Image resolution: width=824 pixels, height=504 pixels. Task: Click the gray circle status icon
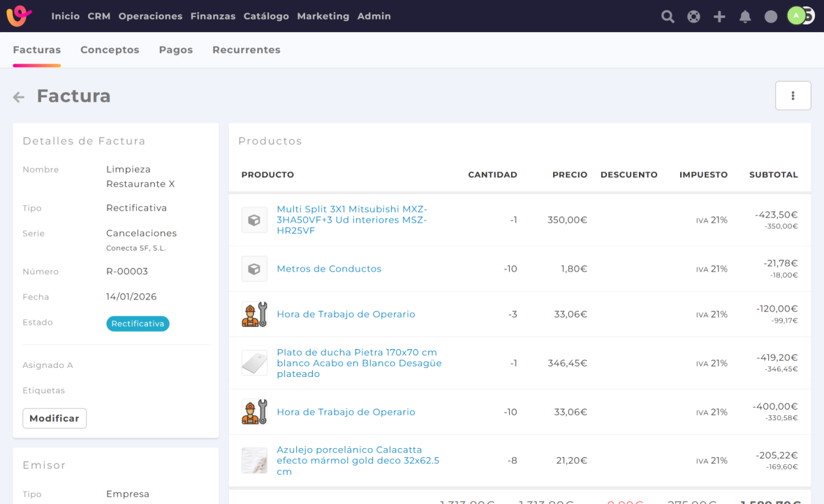coord(771,17)
